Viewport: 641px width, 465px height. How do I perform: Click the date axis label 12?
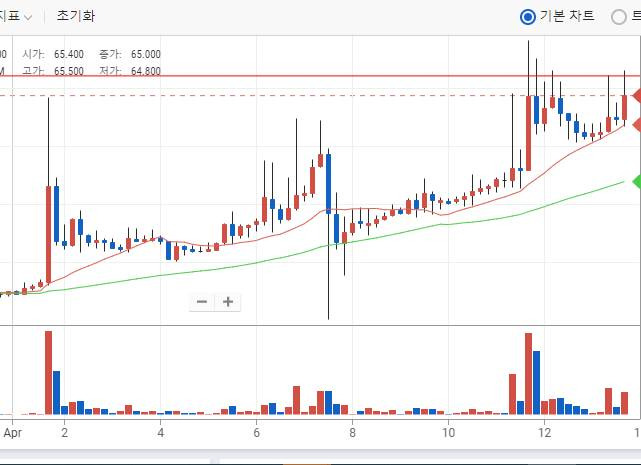[545, 433]
